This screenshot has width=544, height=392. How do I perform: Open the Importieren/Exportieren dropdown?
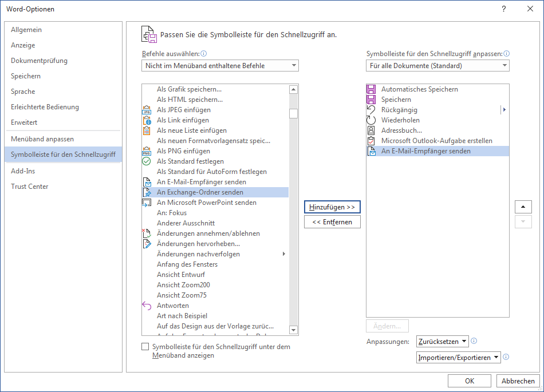tap(458, 358)
